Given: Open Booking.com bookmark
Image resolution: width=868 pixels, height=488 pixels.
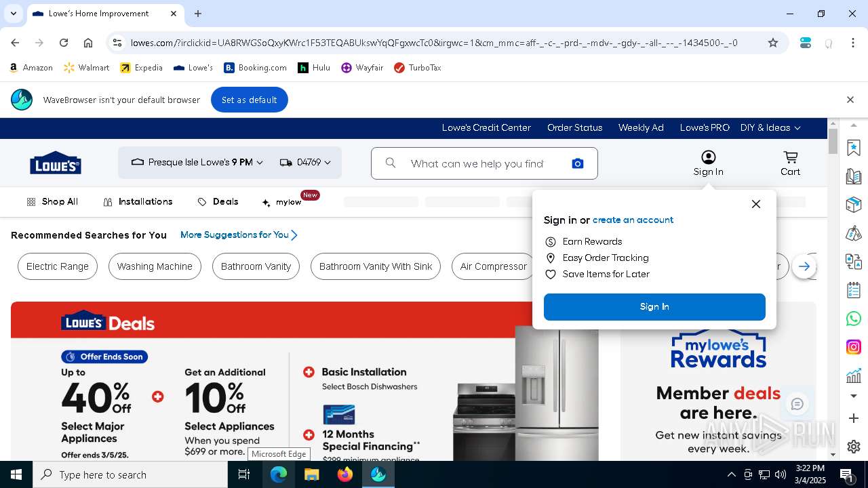Looking at the screenshot, I should [256, 68].
